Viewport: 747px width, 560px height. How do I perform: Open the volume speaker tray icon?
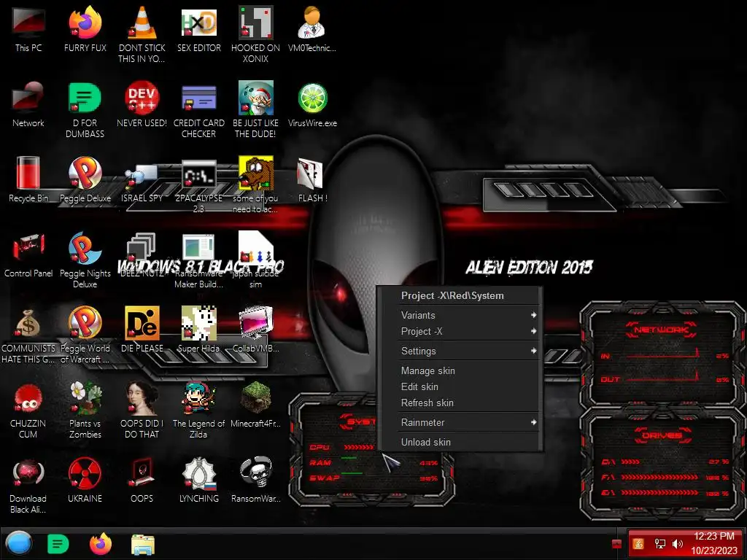pos(678,543)
